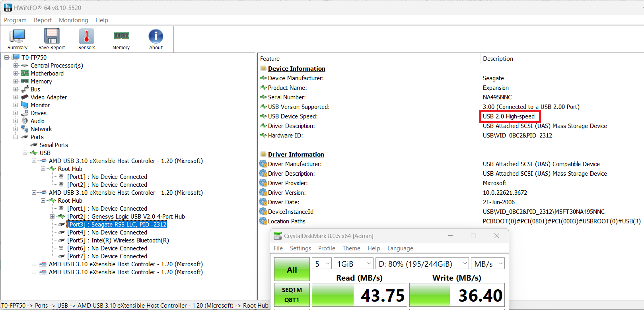Select the Intel(R) Wireless Bluetooth(R) port

(x=118, y=240)
